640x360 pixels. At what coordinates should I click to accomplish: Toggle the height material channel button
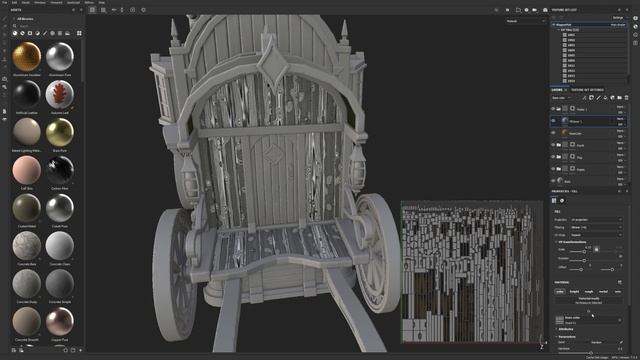click(x=574, y=291)
